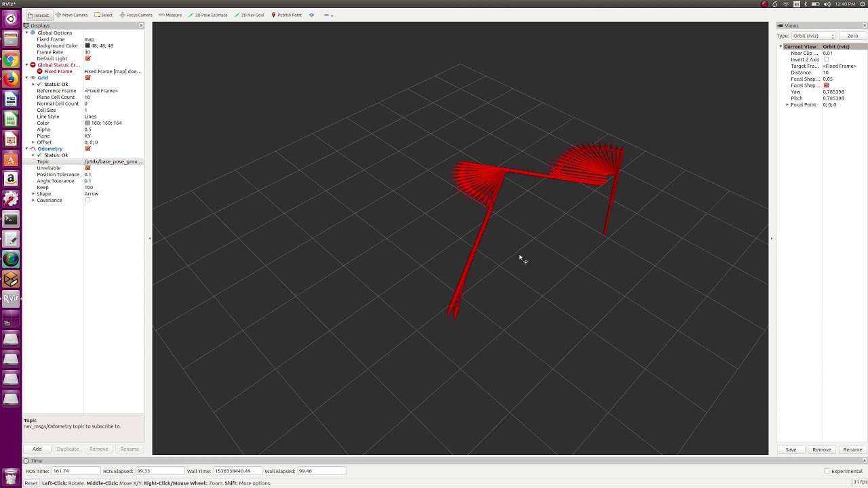The width and height of the screenshot is (868, 488).
Task: Open Firefox from the Ubuntu dock
Action: (11, 80)
